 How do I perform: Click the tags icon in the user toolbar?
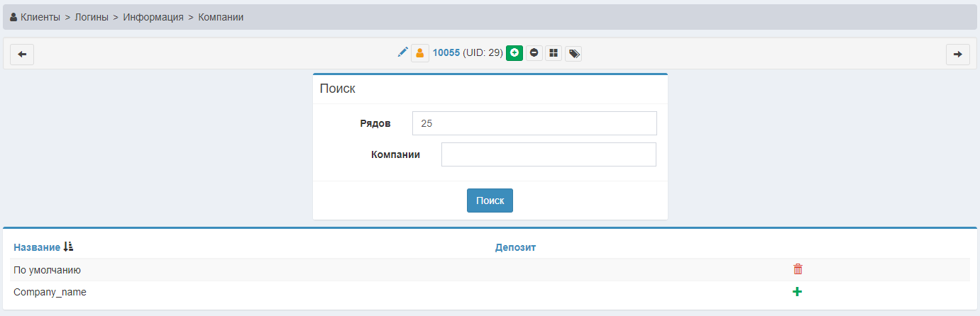click(x=573, y=53)
